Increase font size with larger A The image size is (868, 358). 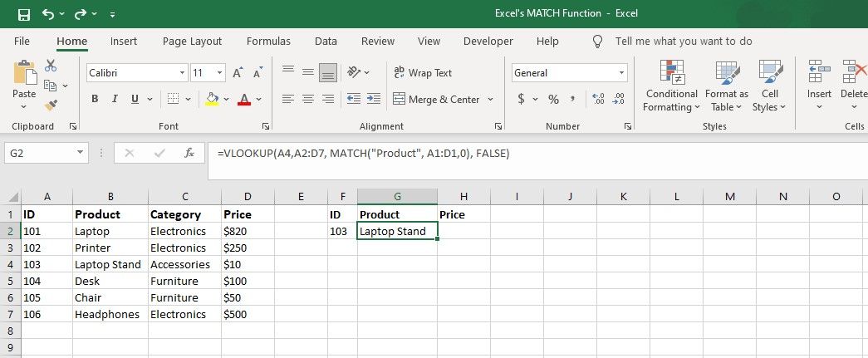(238, 72)
